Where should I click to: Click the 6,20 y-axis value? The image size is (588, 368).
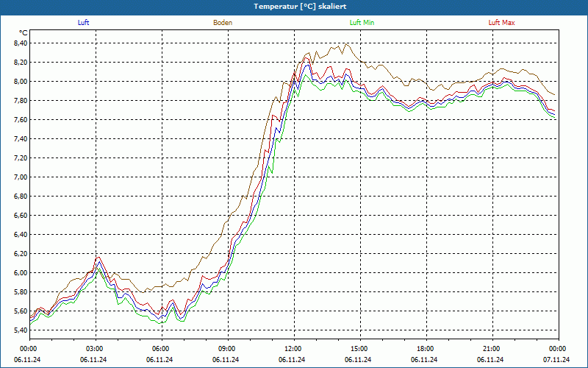[21, 254]
